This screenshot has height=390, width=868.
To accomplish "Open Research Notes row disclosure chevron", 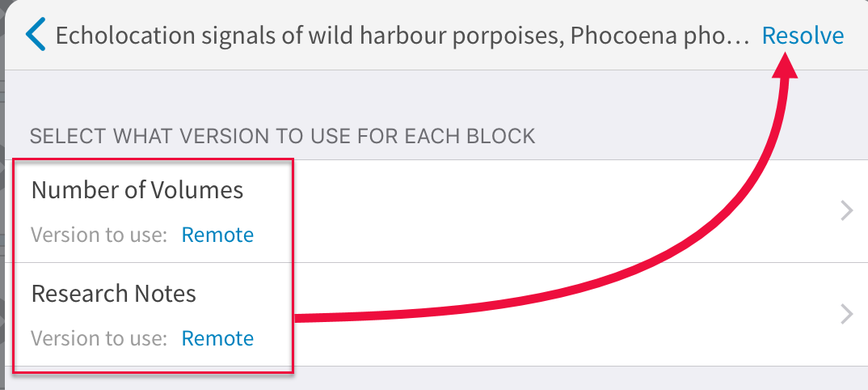I will click(x=846, y=314).
